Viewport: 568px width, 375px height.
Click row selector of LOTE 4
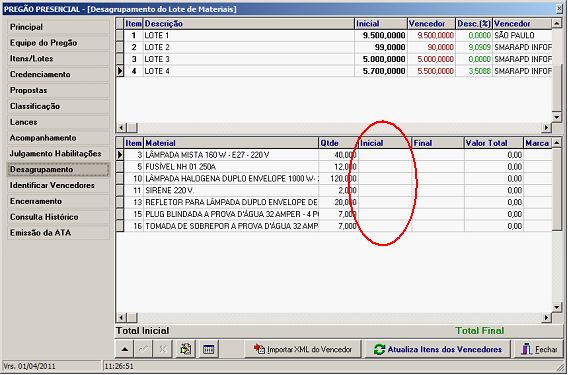120,71
